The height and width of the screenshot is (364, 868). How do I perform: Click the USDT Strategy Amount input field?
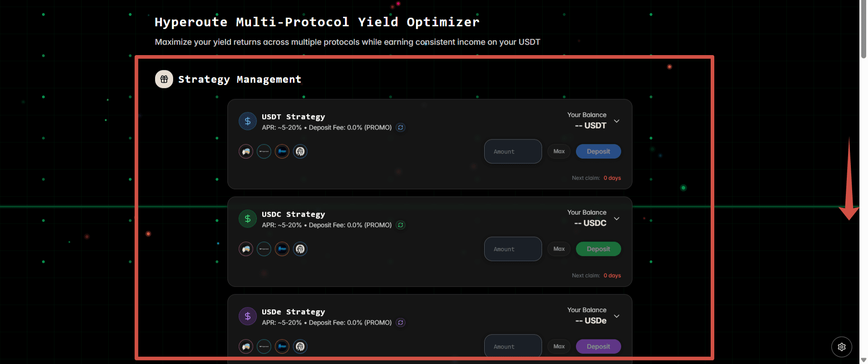pyautogui.click(x=513, y=152)
